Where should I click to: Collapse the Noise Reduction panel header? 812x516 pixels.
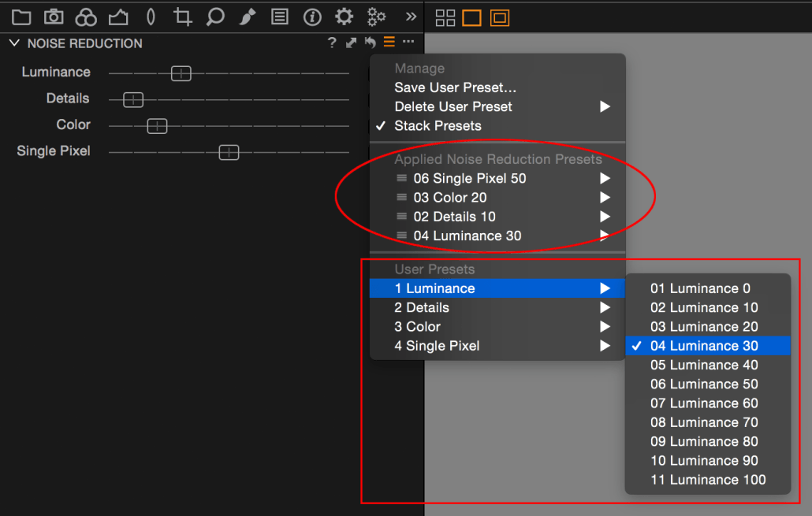(13, 43)
